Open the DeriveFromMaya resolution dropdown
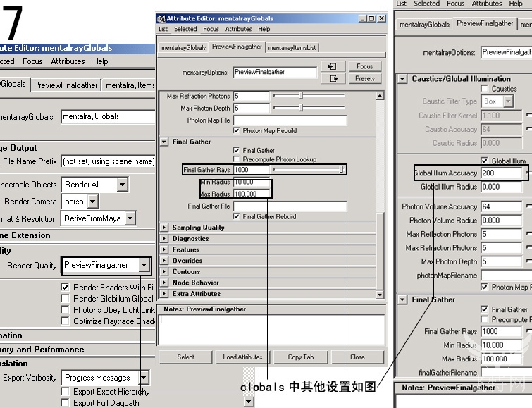Image resolution: width=532 pixels, height=408 pixels. (130, 218)
